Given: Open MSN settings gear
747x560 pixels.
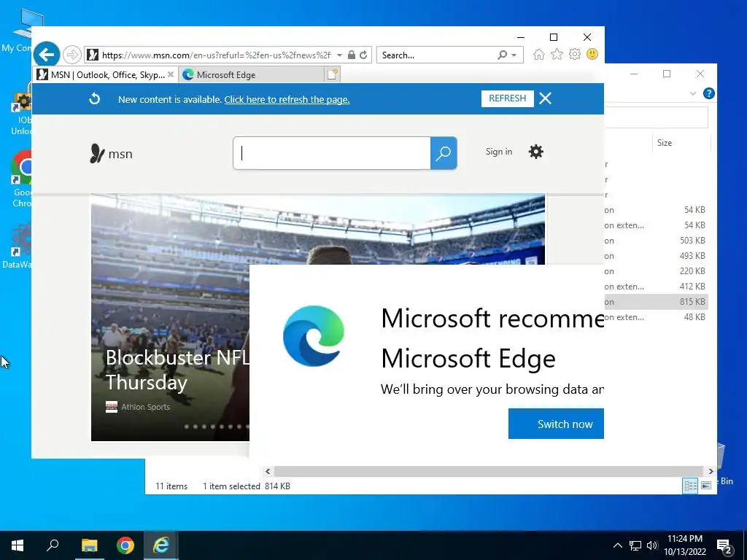Looking at the screenshot, I should [x=536, y=152].
